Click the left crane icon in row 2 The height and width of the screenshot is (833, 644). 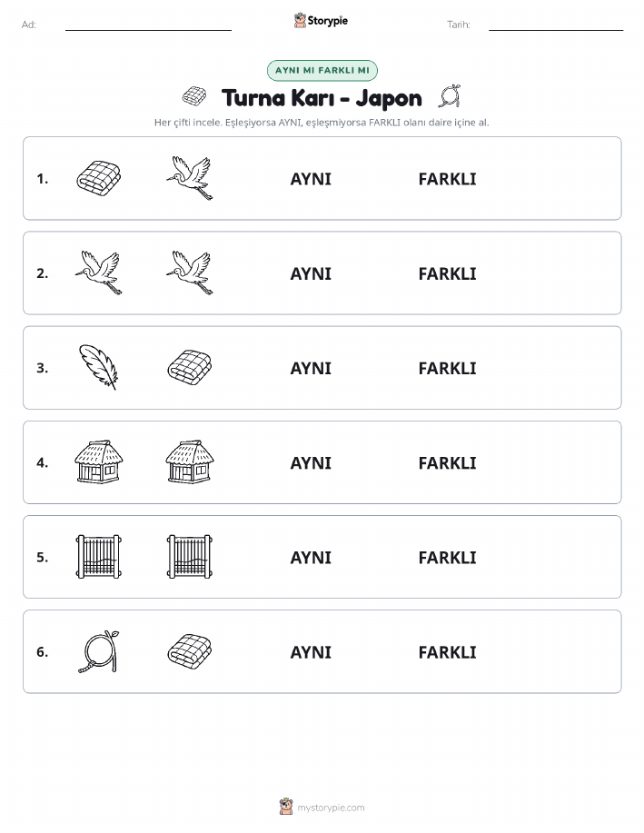tap(99, 273)
